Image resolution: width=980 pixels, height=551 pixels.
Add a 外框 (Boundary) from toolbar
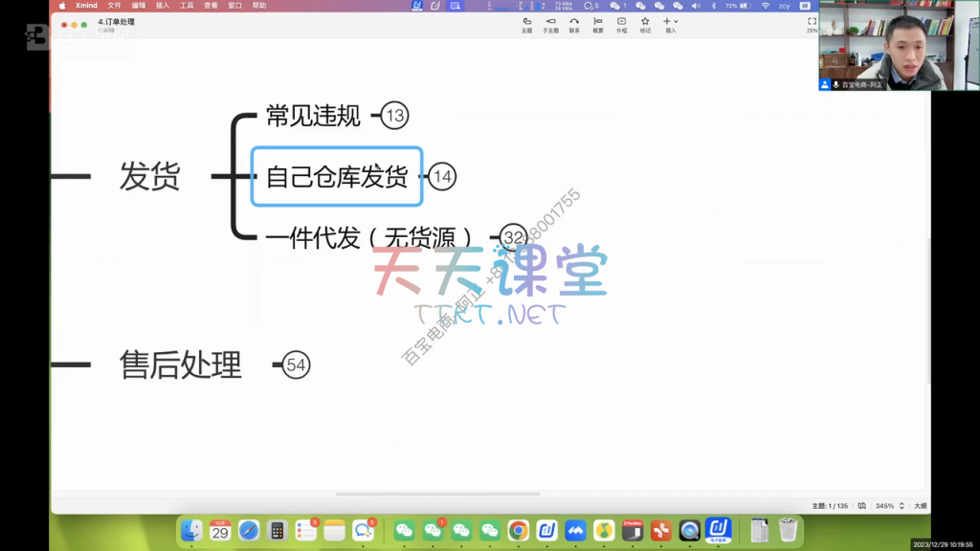coord(621,23)
